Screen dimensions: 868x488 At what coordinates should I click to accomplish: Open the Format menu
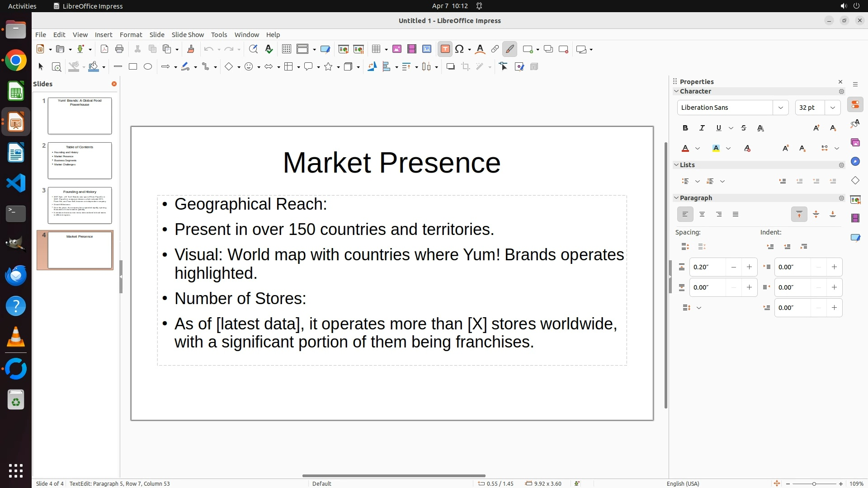click(x=131, y=35)
